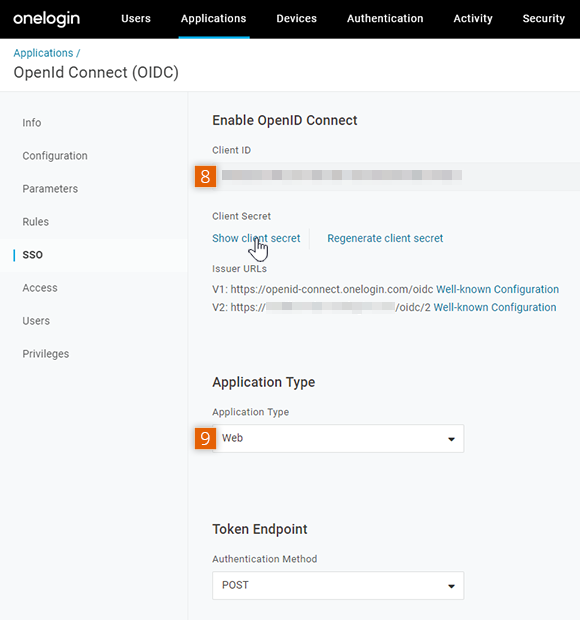Viewport: 580px width, 620px height.
Task: Select the Access sidebar tab
Action: [x=40, y=287]
